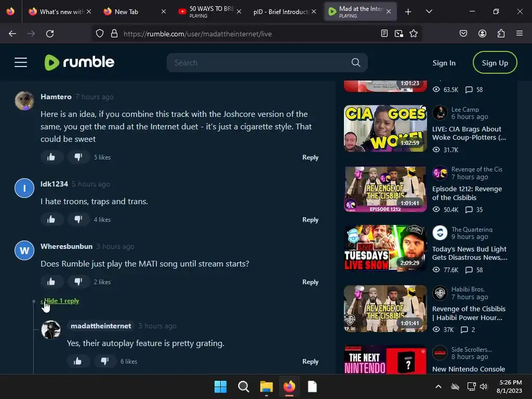Image resolution: width=532 pixels, height=399 pixels.
Task: Bookmark this page with the star
Action: tap(413, 34)
